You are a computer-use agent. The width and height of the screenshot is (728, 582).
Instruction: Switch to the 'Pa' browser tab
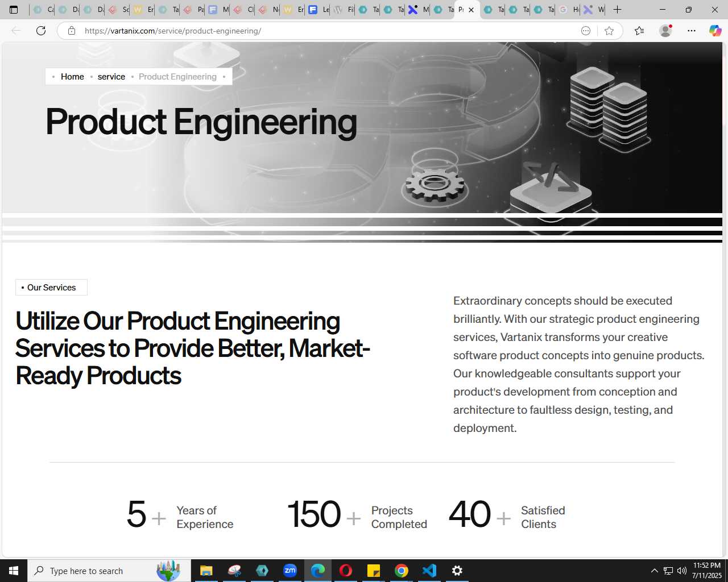click(x=193, y=10)
